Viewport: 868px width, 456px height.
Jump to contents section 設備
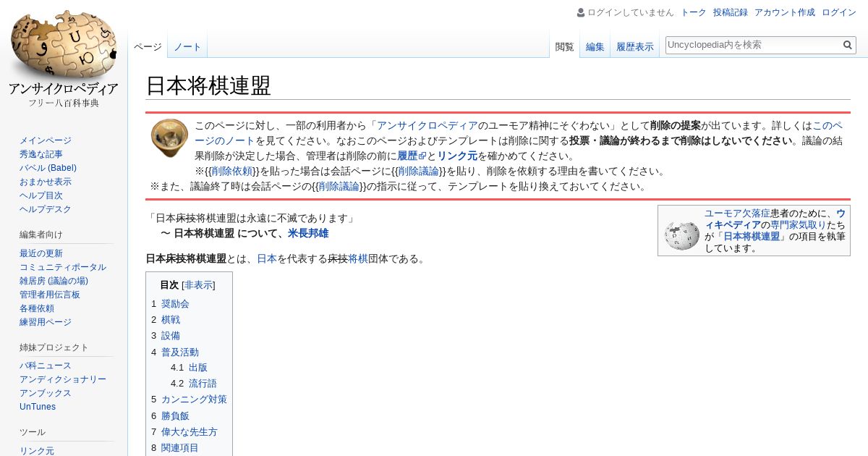171,336
